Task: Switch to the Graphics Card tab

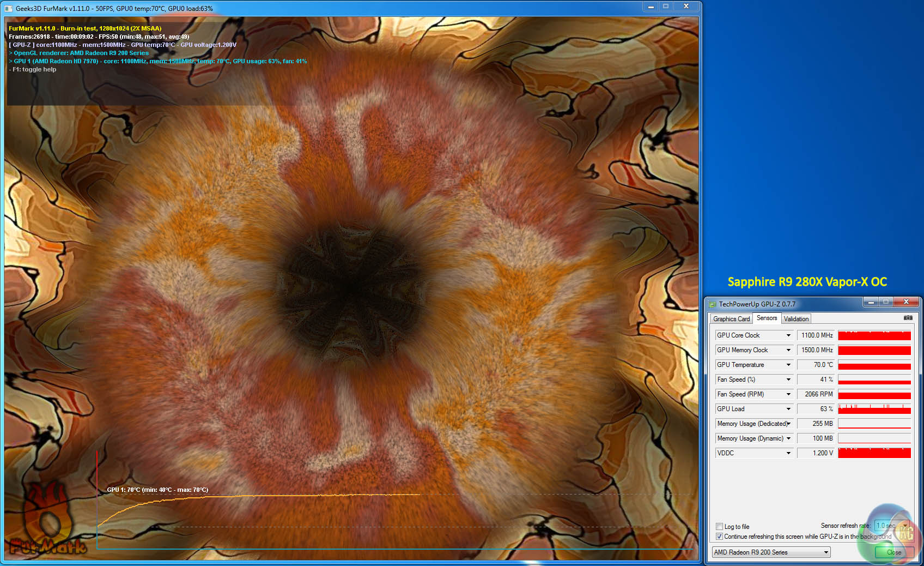Action: point(732,319)
